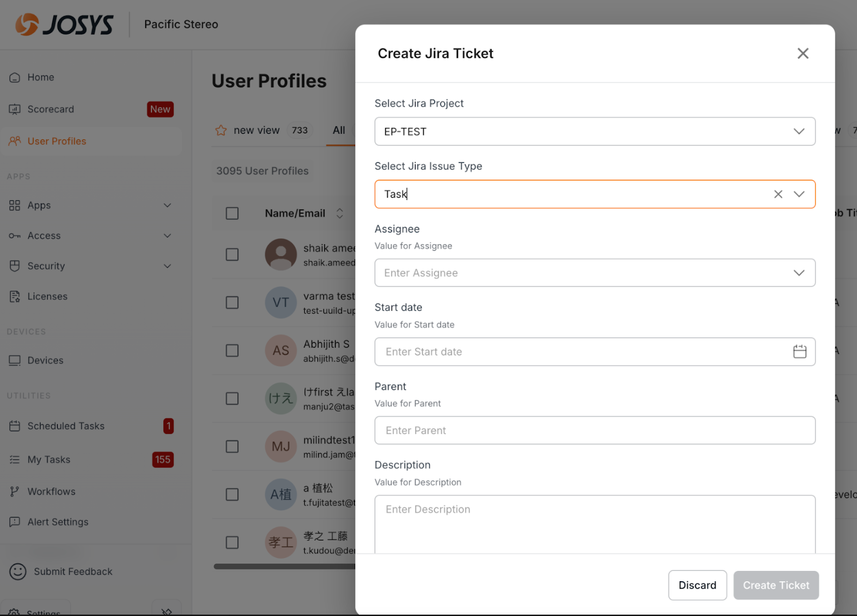Open the Select Jira Project dropdown
Viewport: 857px width, 616px height.
pyautogui.click(x=595, y=131)
